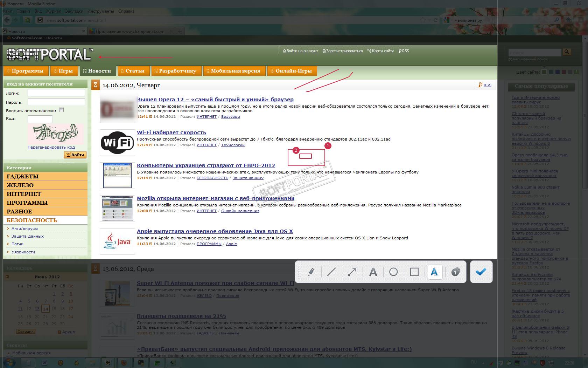
Task: Click the Войти на аккаунт link
Action: coord(302,51)
